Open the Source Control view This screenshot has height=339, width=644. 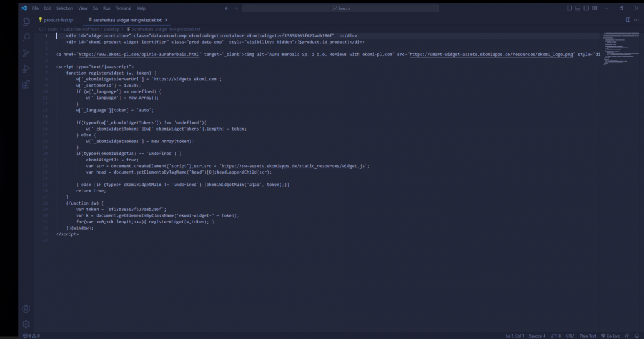tap(26, 53)
